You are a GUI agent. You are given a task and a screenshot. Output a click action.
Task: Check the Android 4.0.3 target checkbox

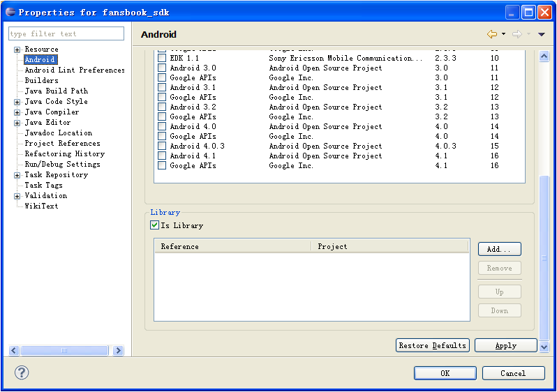[162, 146]
